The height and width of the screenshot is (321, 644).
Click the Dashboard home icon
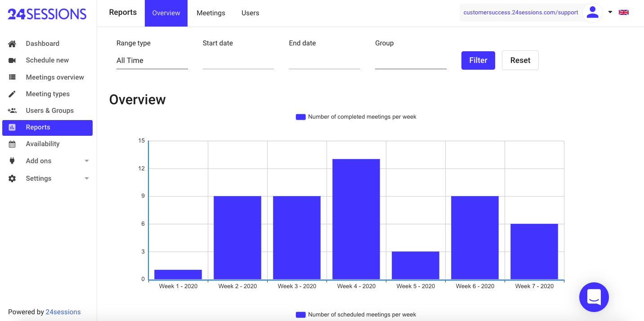pos(12,44)
